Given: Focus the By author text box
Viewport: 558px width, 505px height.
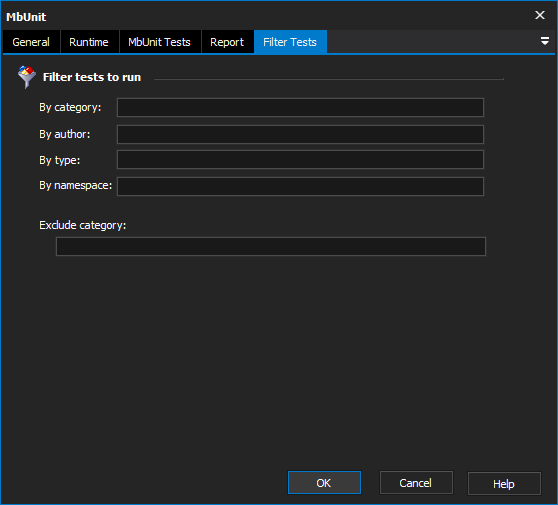Looking at the screenshot, I should pos(300,135).
